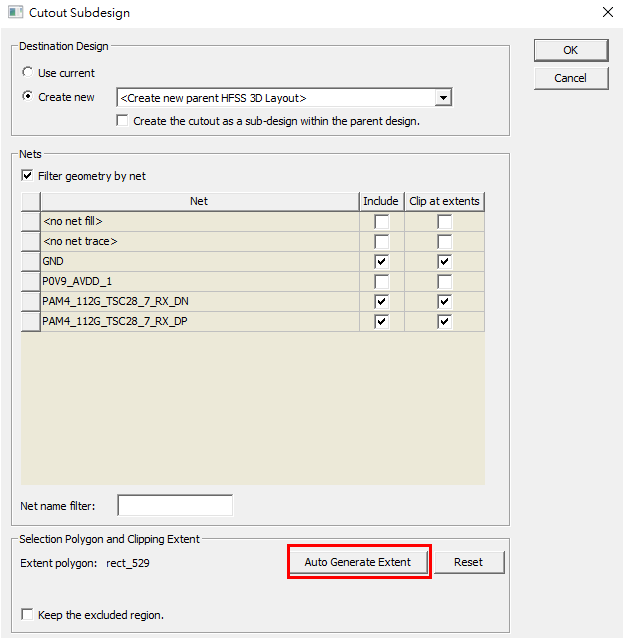
Task: Click the PAM4_112G_TSC28_7_RX_DN net name cell
Action: click(x=200, y=302)
